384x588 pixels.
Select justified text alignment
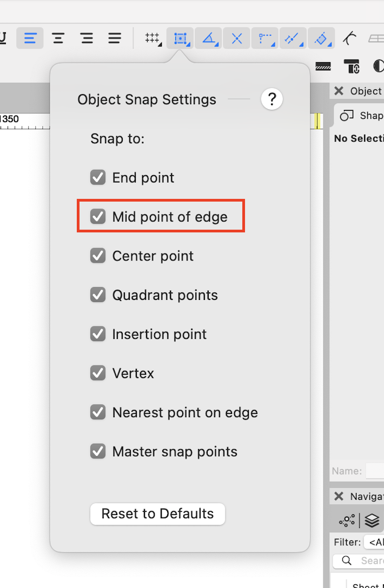coord(115,38)
